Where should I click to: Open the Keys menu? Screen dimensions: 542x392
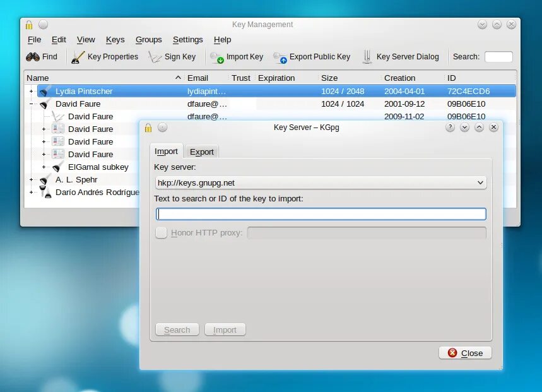coord(115,40)
